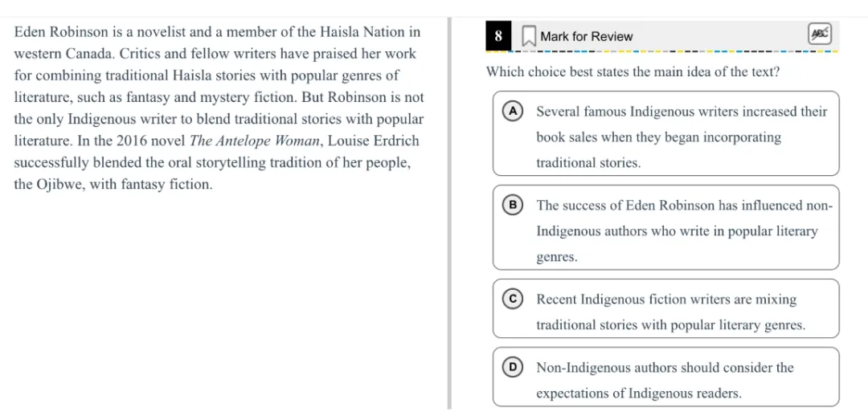Pick the circled letter D option

[513, 367]
